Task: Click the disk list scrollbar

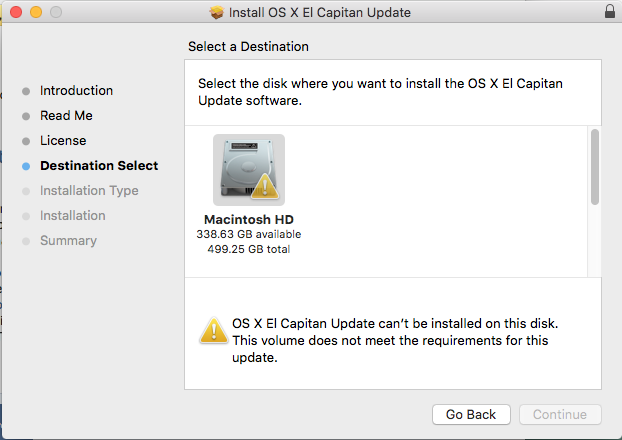Action: click(x=594, y=166)
